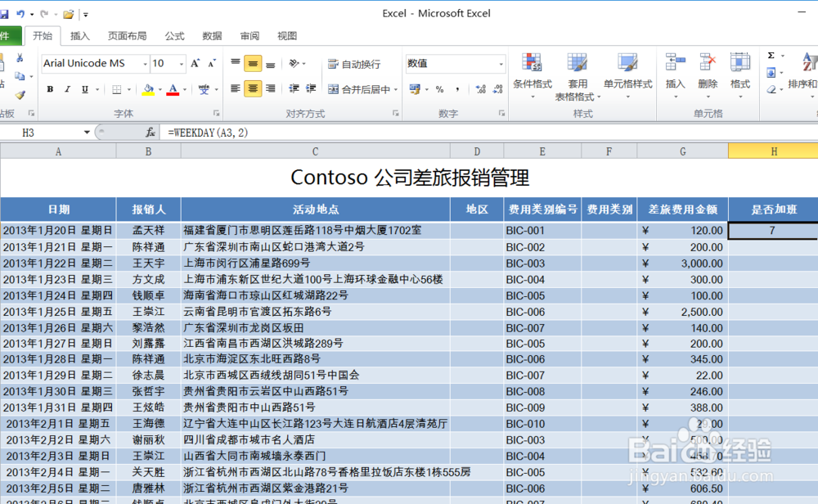Switch to the 公式 tab

point(174,35)
